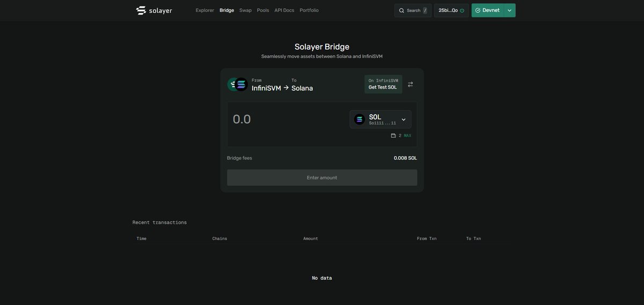Screen dimensions: 644x305
Task: Click the Devnet network button
Action: [x=487, y=10]
